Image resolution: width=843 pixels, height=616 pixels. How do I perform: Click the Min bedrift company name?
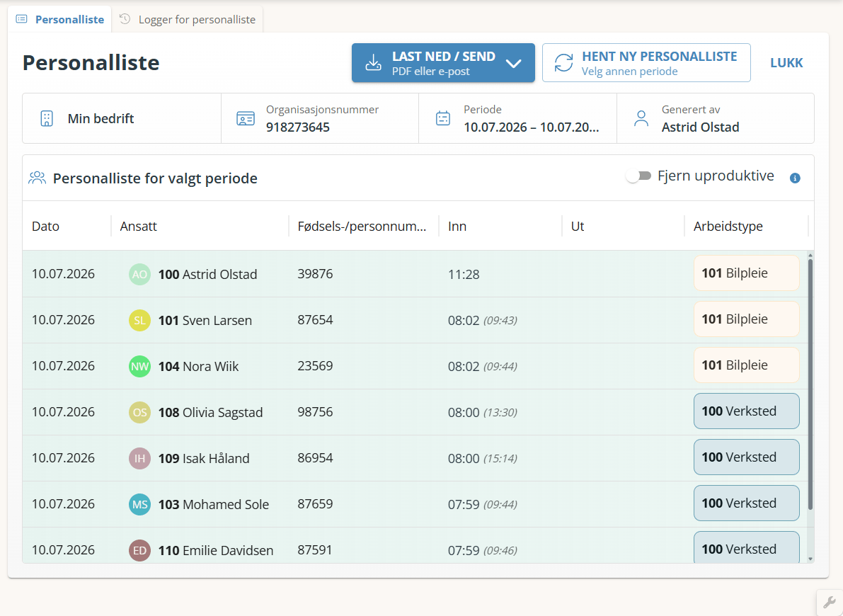[x=101, y=118]
